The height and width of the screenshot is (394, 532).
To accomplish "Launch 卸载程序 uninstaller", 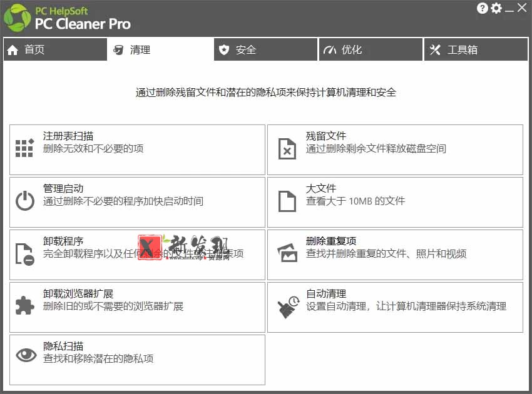I will 137,255.
